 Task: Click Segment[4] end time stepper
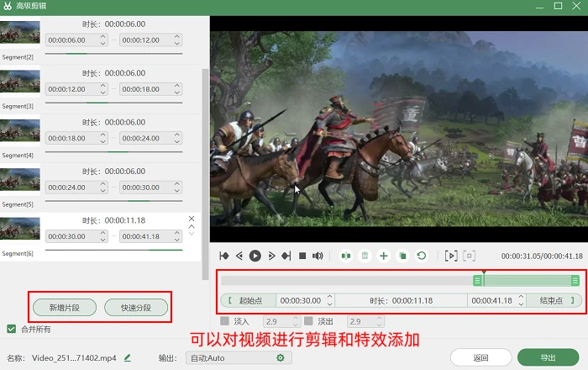click(x=177, y=138)
